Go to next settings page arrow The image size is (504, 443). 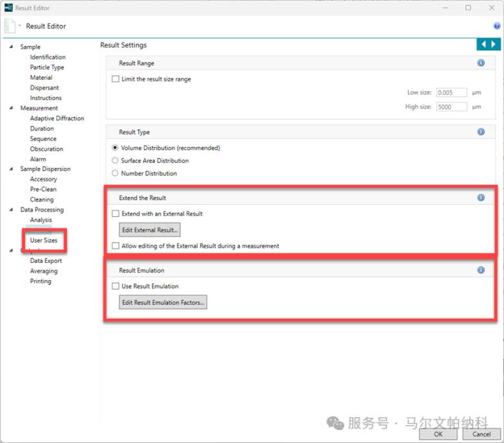[494, 45]
